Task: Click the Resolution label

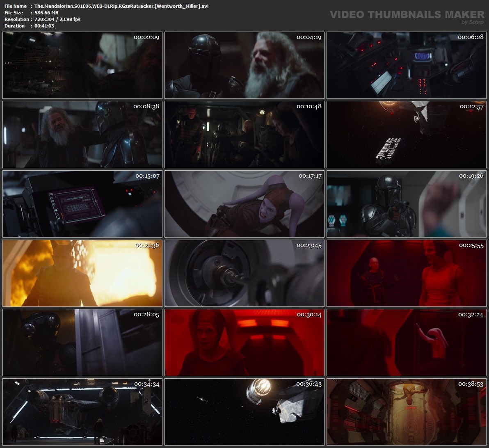Action: point(16,19)
